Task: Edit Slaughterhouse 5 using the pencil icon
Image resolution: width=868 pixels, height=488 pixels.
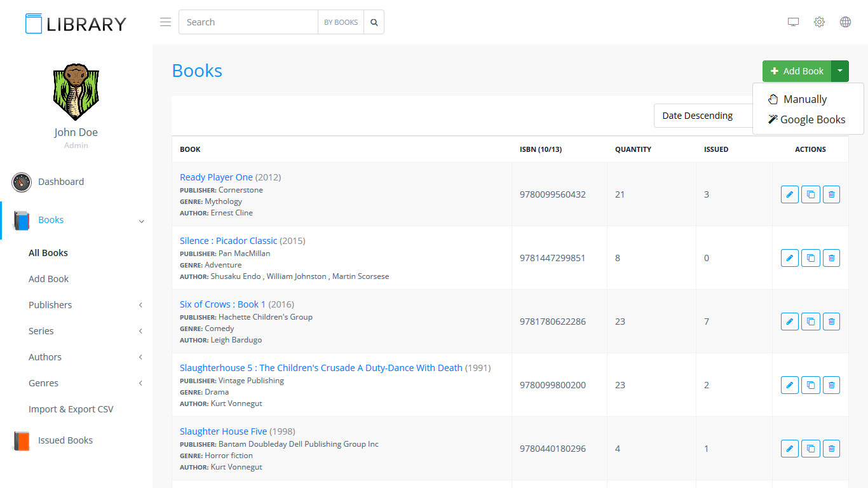Action: 789,385
